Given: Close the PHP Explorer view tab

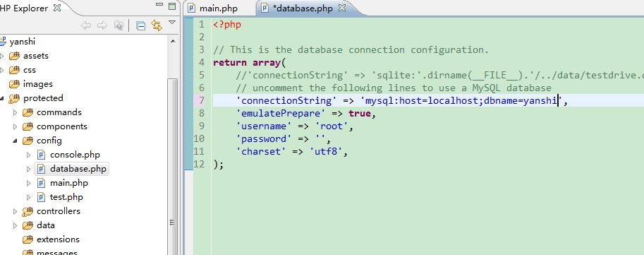Looking at the screenshot, I should [x=58, y=7].
